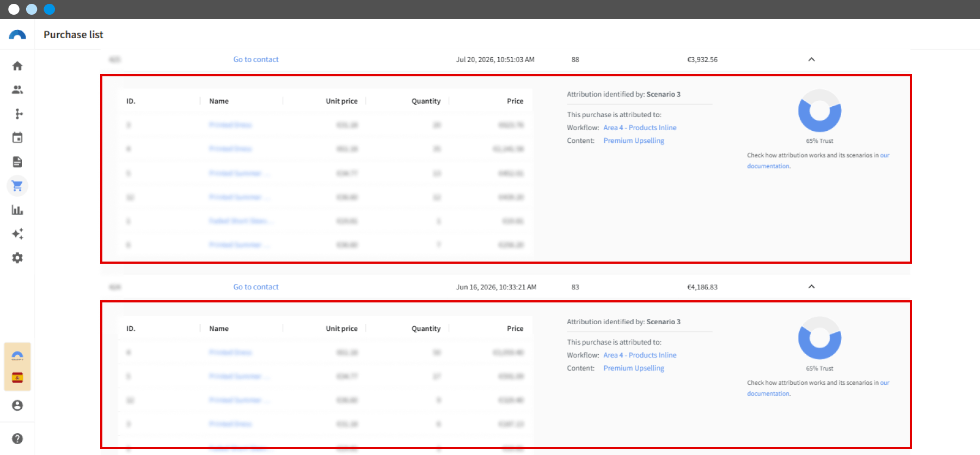Click the trust donut chart for June purchase
Screen dimensions: 980x455
click(819, 338)
